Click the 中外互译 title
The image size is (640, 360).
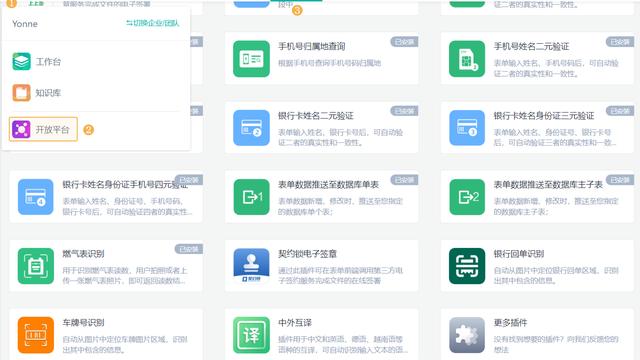click(295, 322)
